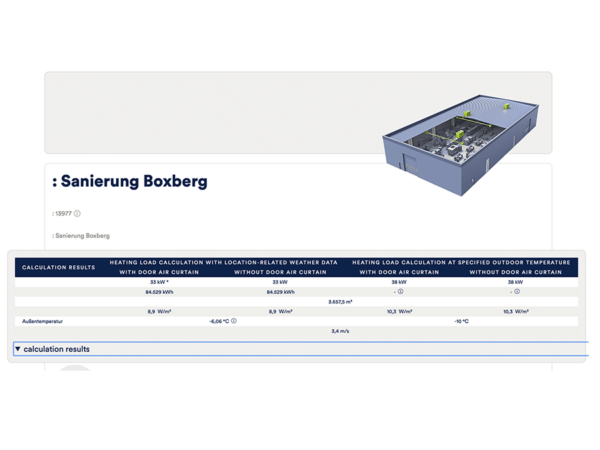Click the project number 13977 text
Image resolution: width=600 pixels, height=450 pixels.
click(x=62, y=213)
